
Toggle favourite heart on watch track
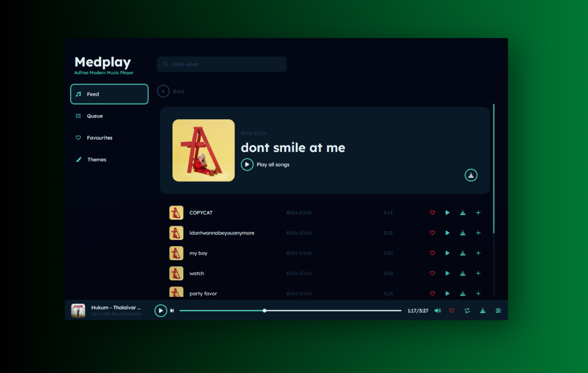[432, 273]
